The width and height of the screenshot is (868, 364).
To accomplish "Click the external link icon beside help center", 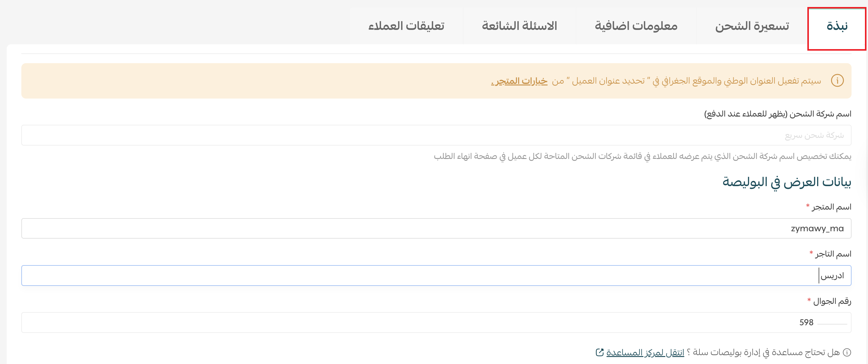I will pos(599,352).
